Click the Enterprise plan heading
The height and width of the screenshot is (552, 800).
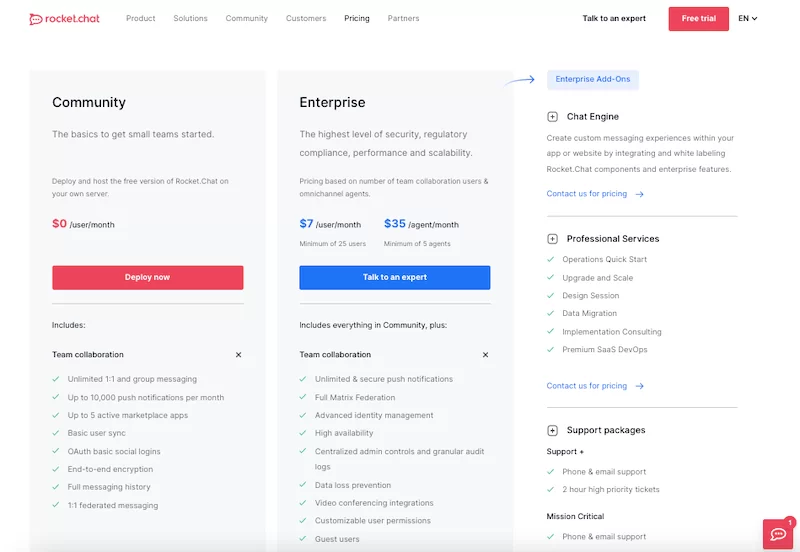(x=332, y=103)
